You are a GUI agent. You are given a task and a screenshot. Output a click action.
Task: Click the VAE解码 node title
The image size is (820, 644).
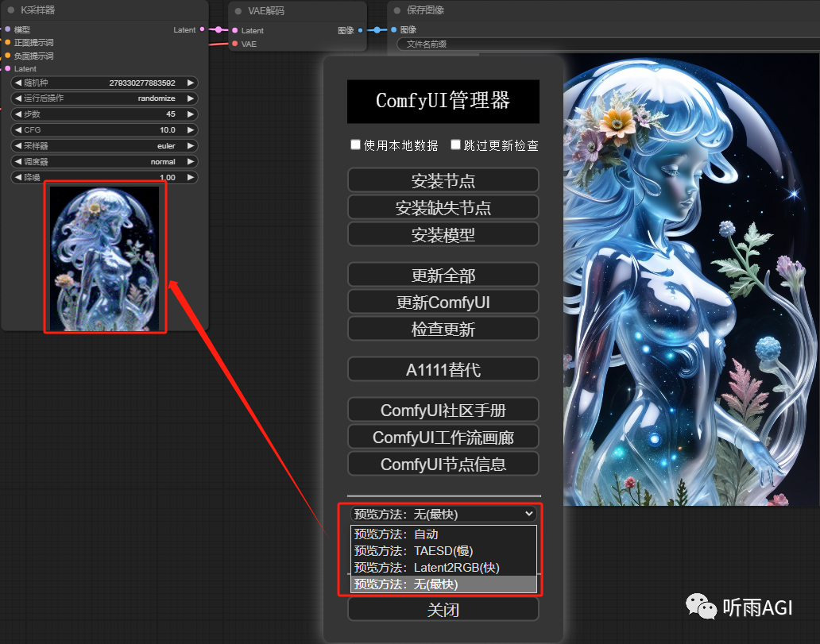tap(265, 10)
